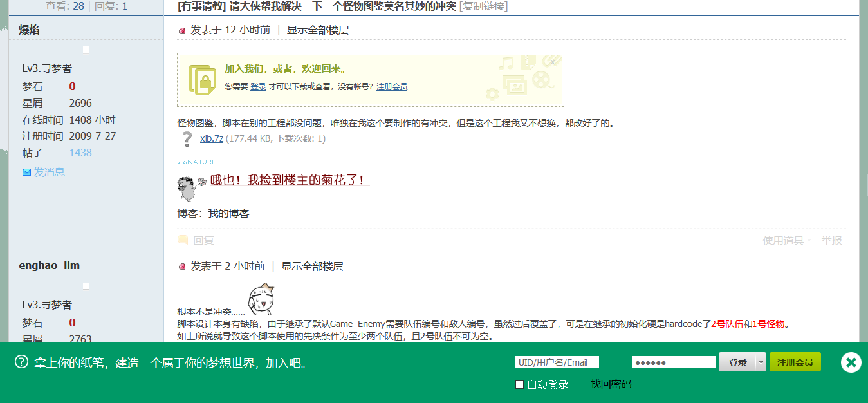Click the 我的博客 signature text
The height and width of the screenshot is (403, 868).
(228, 213)
